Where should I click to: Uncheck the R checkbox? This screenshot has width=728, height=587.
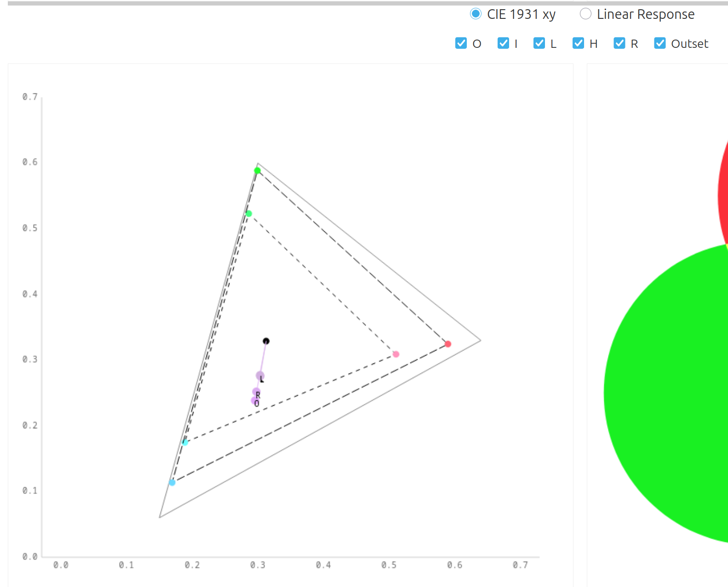pyautogui.click(x=619, y=43)
